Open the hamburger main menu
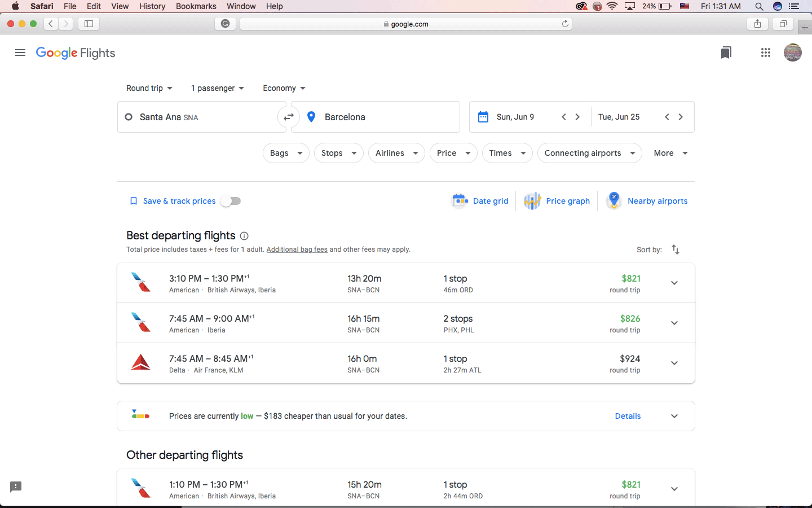 click(x=20, y=52)
